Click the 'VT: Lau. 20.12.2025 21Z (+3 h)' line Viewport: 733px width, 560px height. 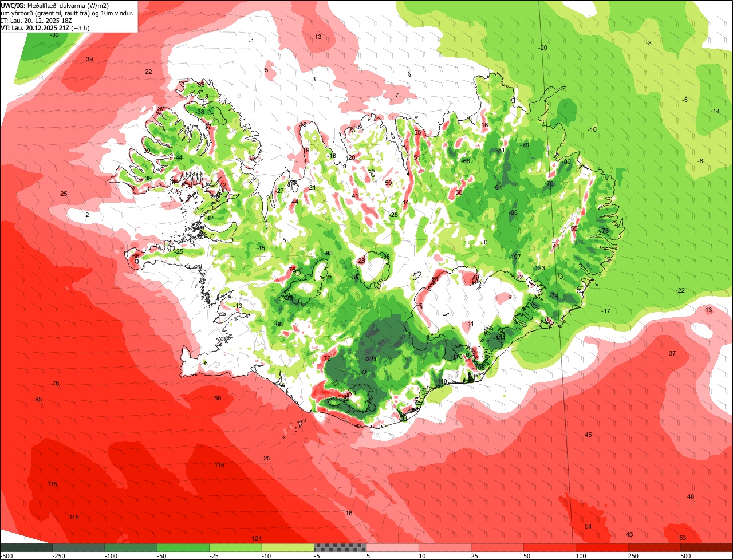(x=45, y=27)
